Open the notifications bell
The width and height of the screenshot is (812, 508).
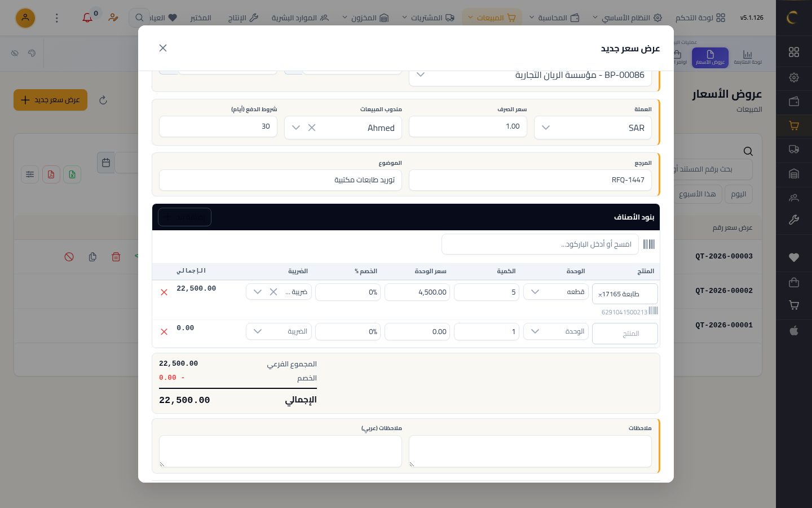[x=87, y=17]
